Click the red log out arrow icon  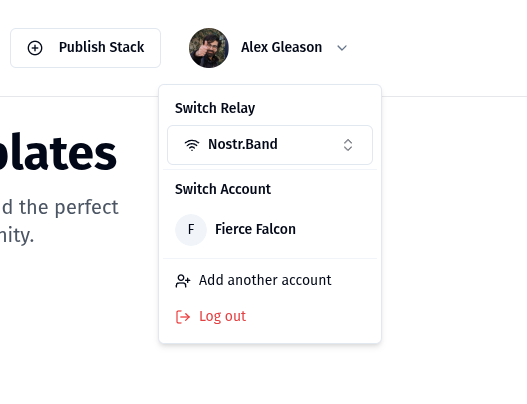[183, 317]
